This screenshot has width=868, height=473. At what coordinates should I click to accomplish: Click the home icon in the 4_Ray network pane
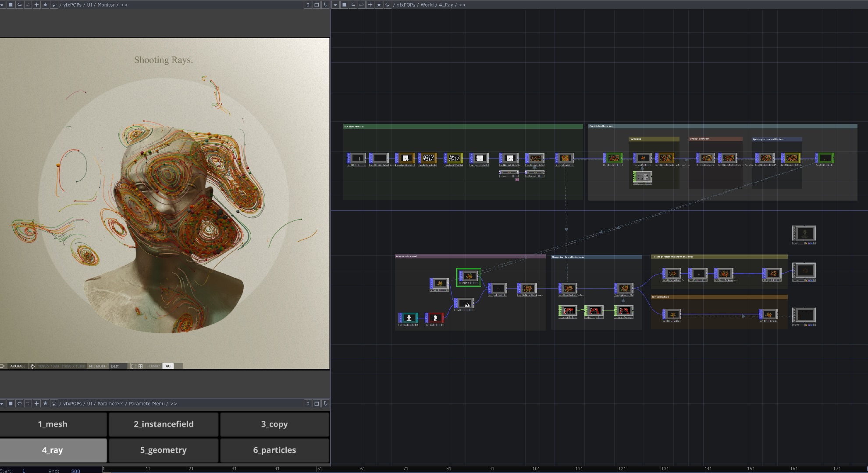(388, 5)
